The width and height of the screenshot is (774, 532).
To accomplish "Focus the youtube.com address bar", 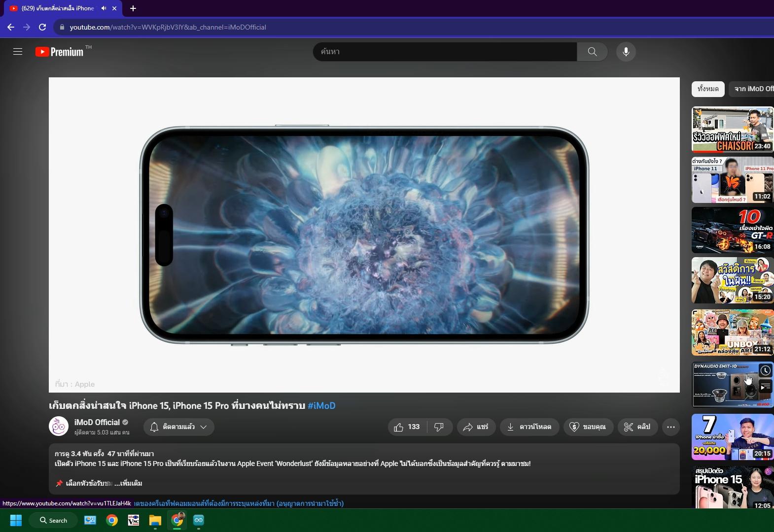I will pyautogui.click(x=414, y=27).
